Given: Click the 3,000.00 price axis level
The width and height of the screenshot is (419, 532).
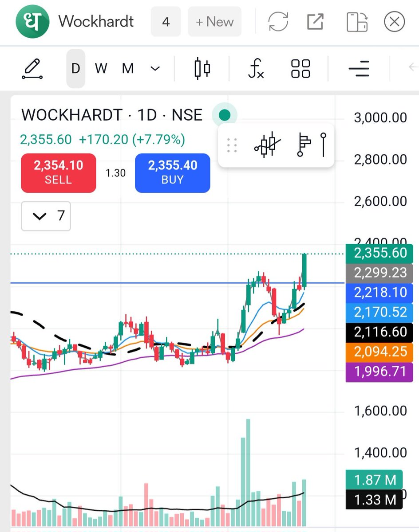Looking at the screenshot, I should 380,118.
